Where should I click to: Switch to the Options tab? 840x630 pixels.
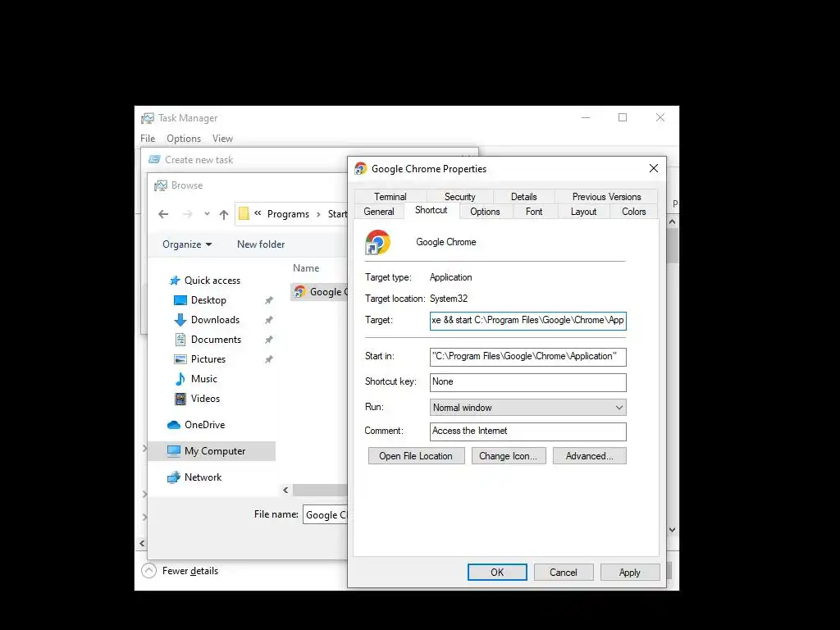tap(485, 212)
